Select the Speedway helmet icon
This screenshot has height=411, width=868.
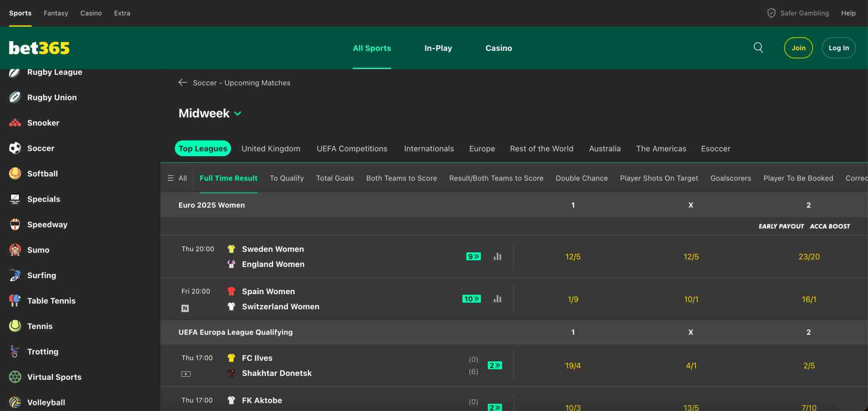point(15,225)
